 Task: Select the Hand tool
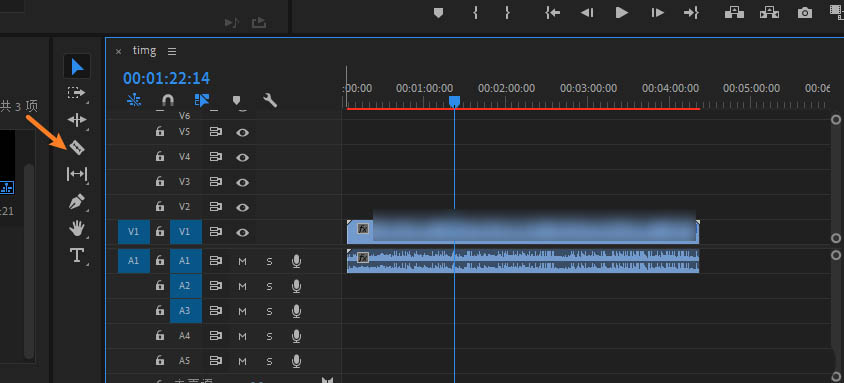[x=77, y=229]
